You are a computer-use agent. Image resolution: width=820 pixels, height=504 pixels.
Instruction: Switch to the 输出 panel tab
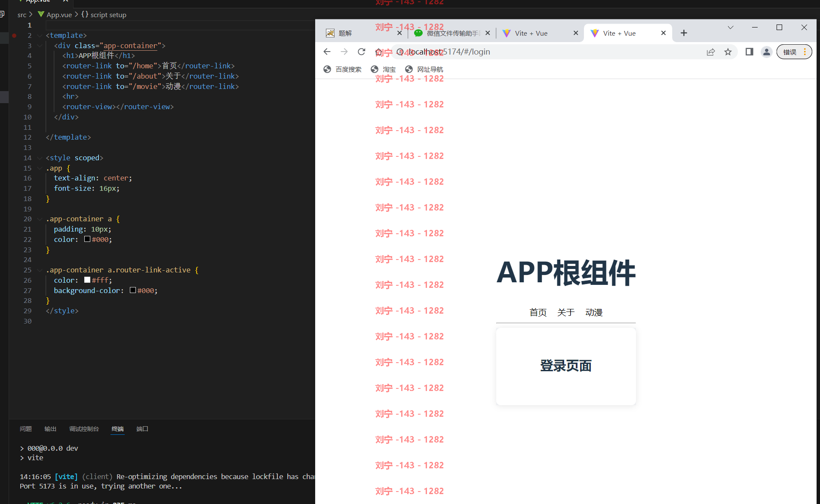pos(50,429)
